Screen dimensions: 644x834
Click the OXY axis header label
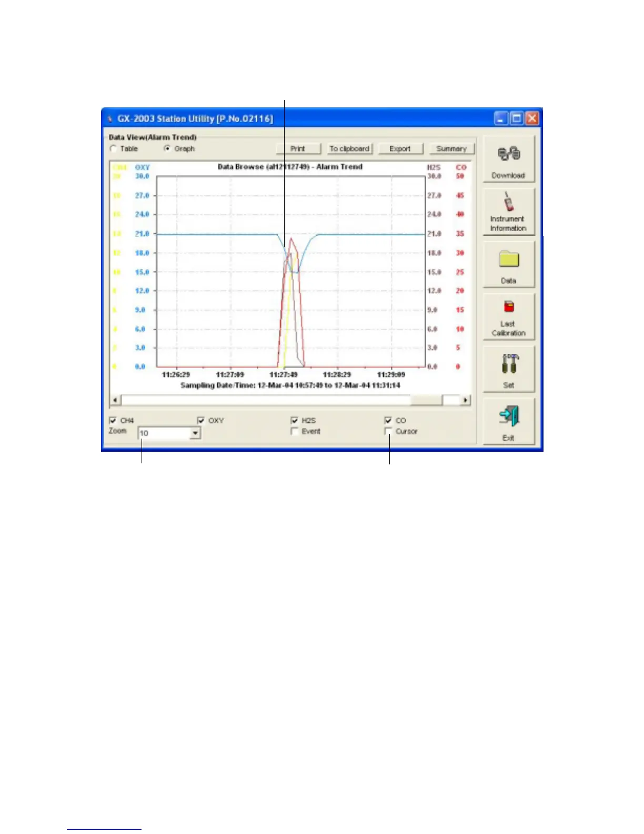click(x=143, y=167)
